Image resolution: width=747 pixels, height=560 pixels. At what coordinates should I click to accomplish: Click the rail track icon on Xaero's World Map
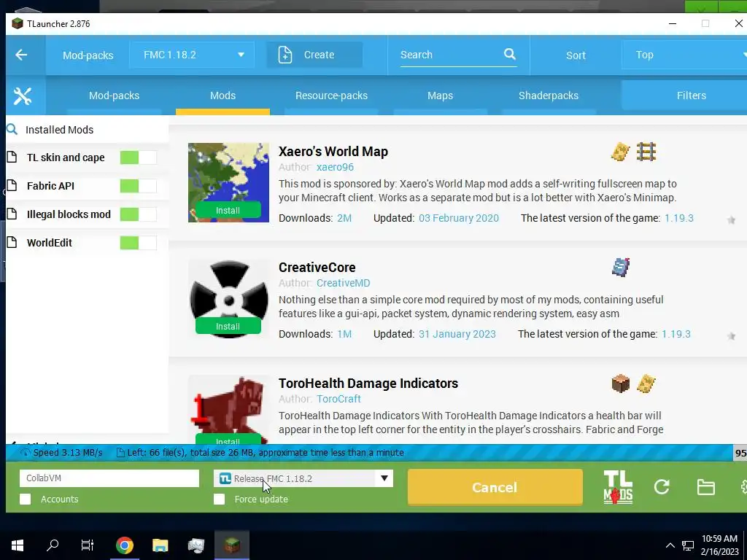pyautogui.click(x=646, y=152)
